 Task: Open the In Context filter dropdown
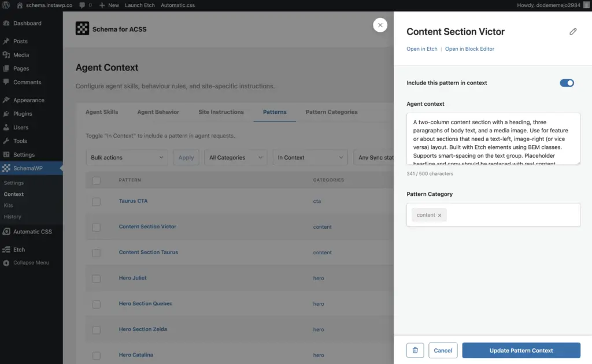[310, 157]
